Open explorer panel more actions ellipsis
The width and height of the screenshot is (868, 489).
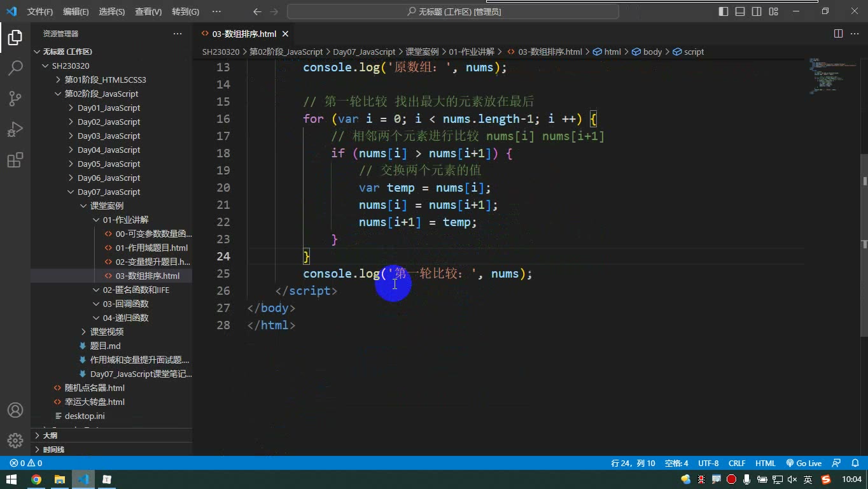pos(178,34)
